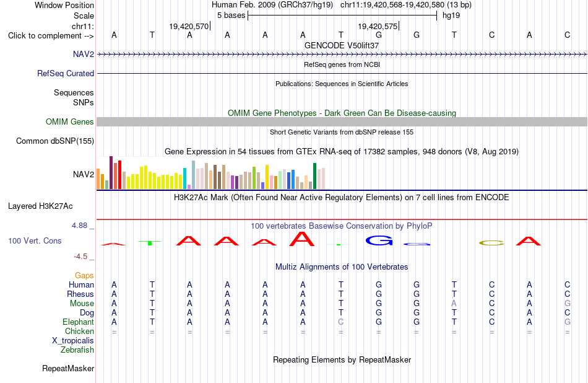Image resolution: width=588 pixels, height=383 pixels.
Task: Select the Zebrafish species alignment label
Action: [77, 350]
